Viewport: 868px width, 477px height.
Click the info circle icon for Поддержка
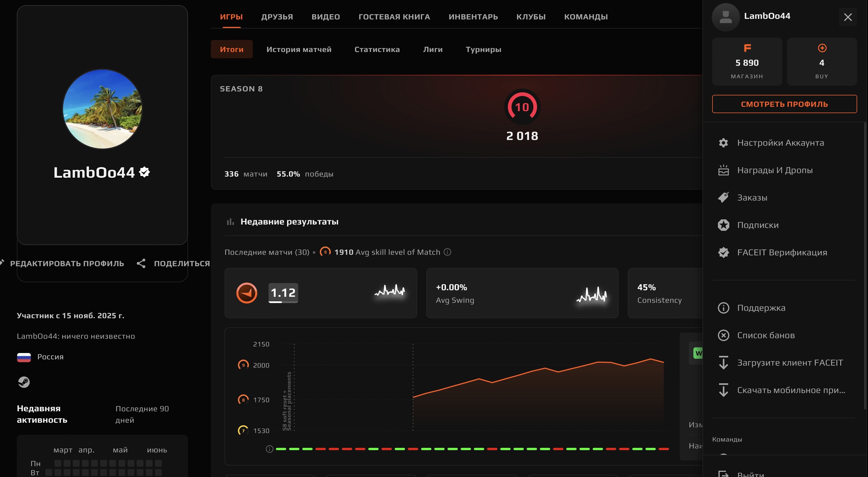click(x=723, y=308)
